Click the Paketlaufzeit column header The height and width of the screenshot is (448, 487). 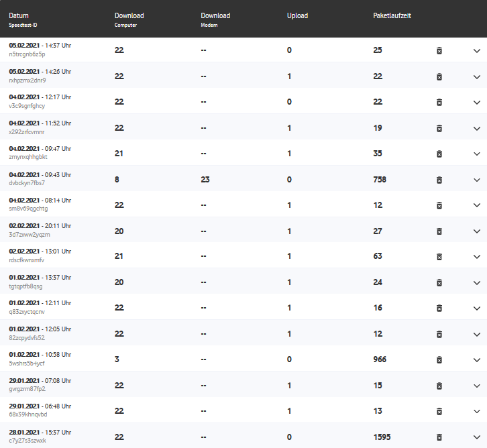(x=392, y=15)
